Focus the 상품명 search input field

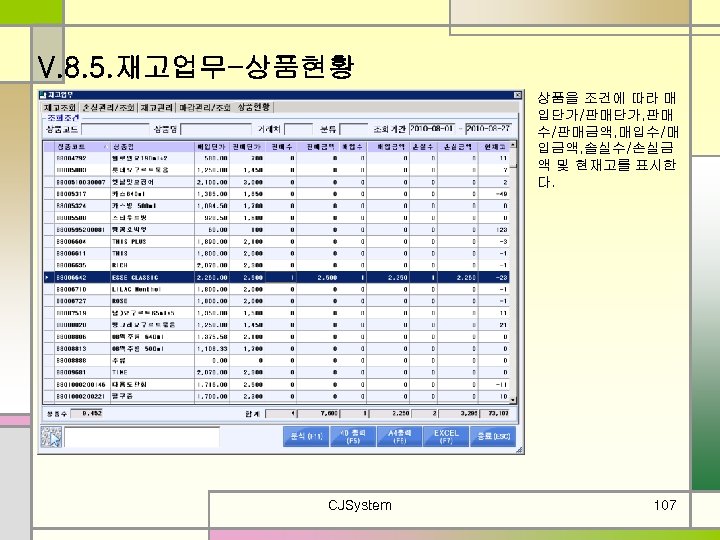click(x=216, y=129)
